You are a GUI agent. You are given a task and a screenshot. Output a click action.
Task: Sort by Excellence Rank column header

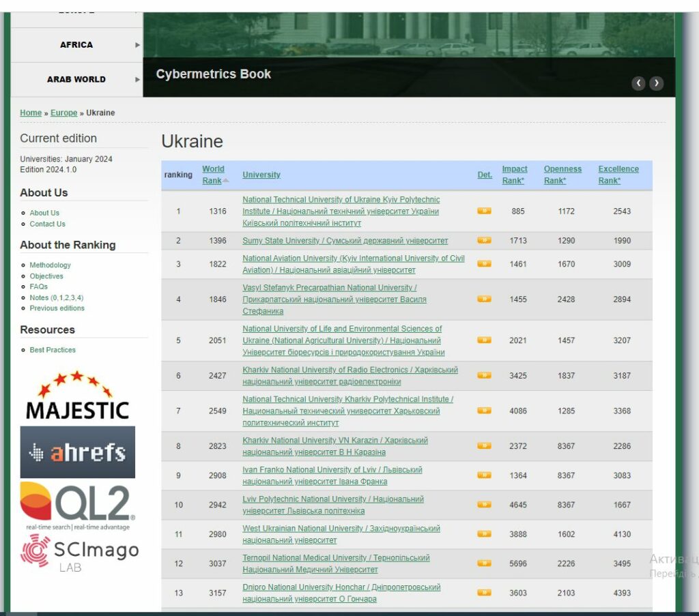pos(618,175)
